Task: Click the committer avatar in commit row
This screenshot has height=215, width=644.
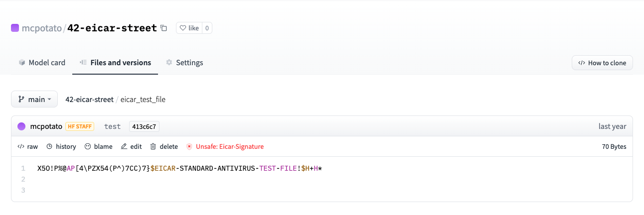Action: (x=21, y=126)
